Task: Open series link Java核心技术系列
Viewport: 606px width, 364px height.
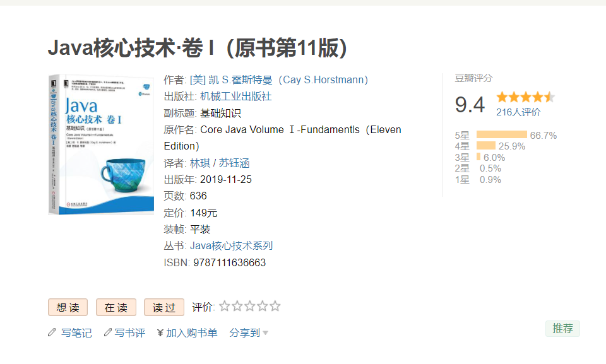Action: tap(231, 246)
